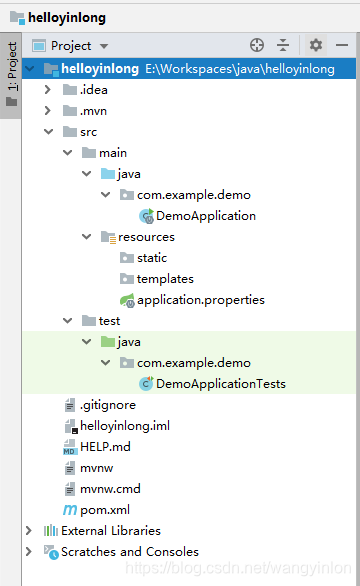Image resolution: width=360 pixels, height=586 pixels.
Task: Click the static folder icon
Action: tap(127, 257)
